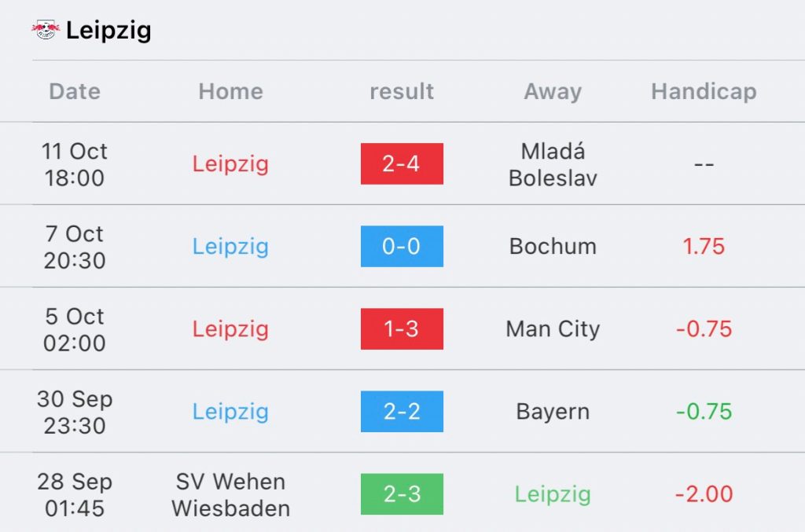Click green Leipzig away team name
The image size is (805, 532).
[553, 494]
